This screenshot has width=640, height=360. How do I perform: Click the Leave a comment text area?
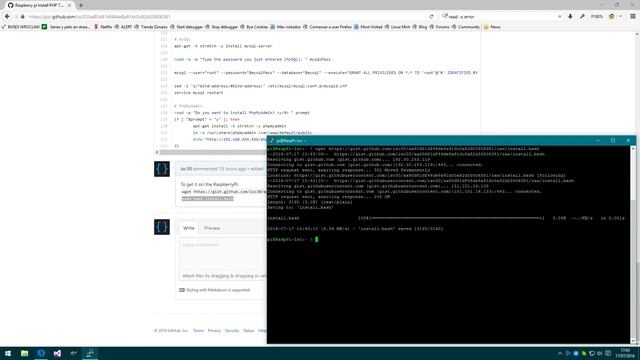[223, 255]
